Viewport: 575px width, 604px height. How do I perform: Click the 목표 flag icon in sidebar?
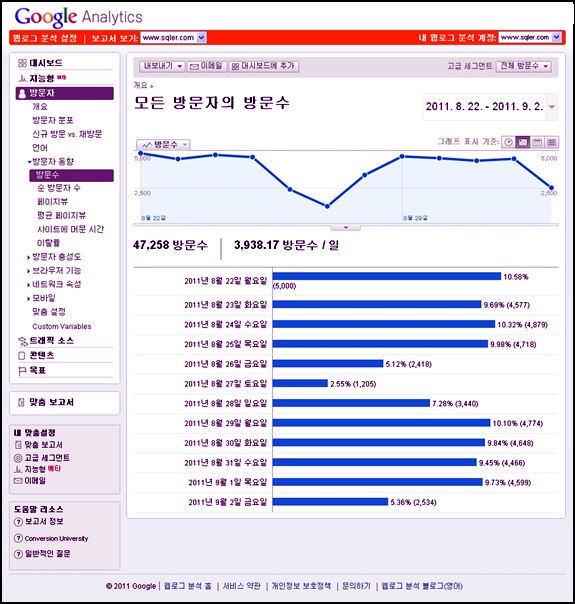tap(22, 371)
